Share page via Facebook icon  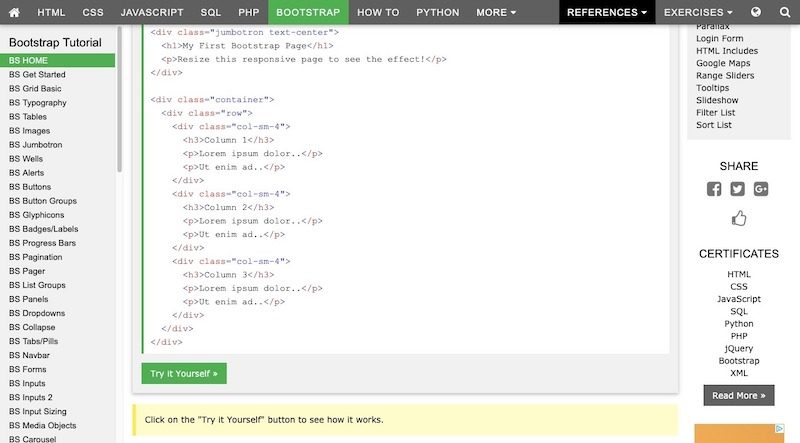tap(714, 189)
